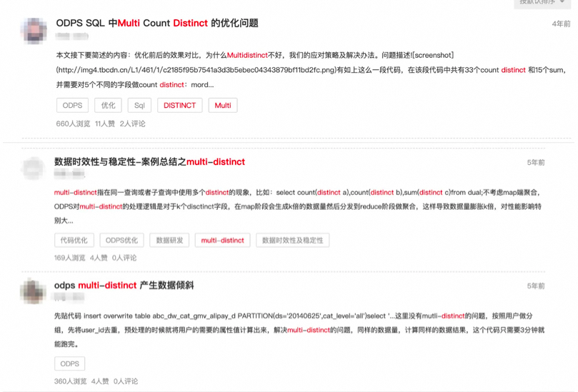Click '169人浏览' view count
Viewport: 578px width, 392px height.
[x=70, y=258]
